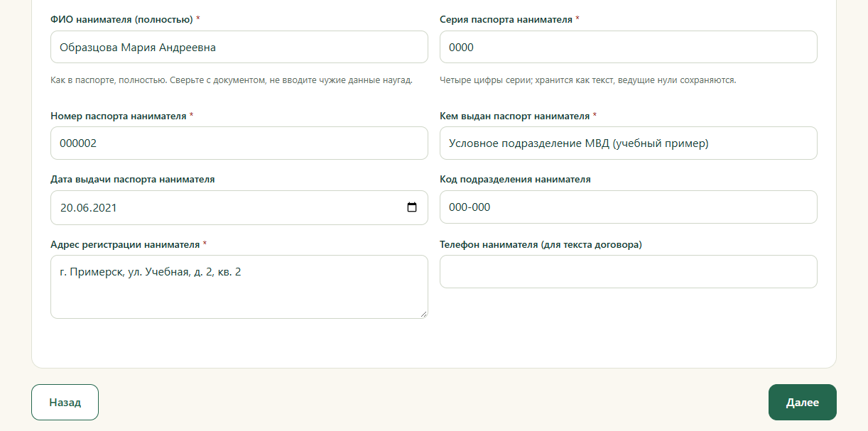Go to next step with Далее button
This screenshot has width=868, height=431.
click(803, 403)
